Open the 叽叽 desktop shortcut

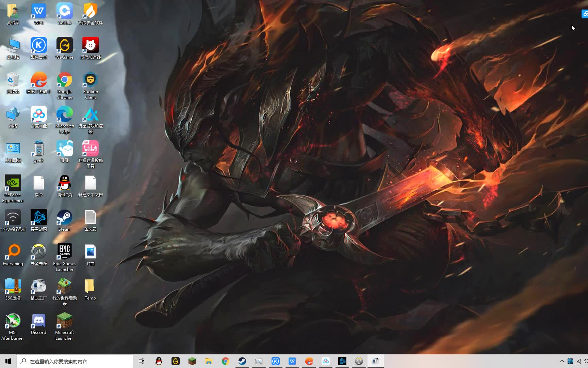(x=65, y=152)
